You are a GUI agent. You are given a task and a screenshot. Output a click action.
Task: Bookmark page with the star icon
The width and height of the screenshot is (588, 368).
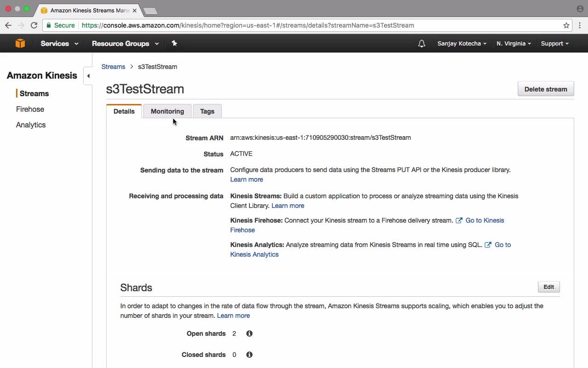pos(566,25)
